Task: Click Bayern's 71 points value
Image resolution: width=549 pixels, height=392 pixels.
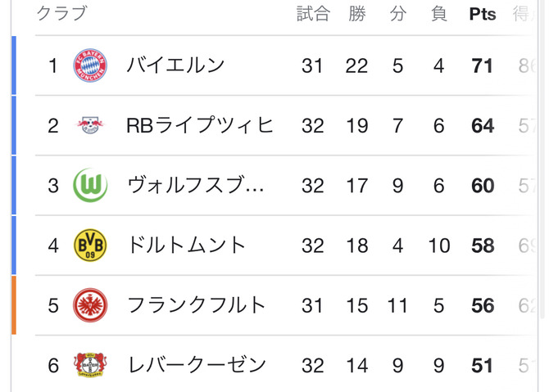Action: (483, 65)
